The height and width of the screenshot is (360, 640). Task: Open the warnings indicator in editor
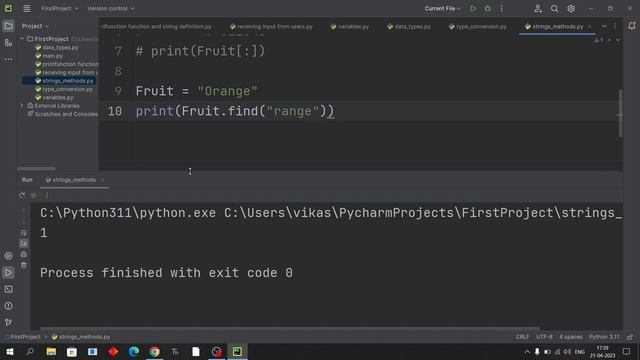(x=599, y=40)
